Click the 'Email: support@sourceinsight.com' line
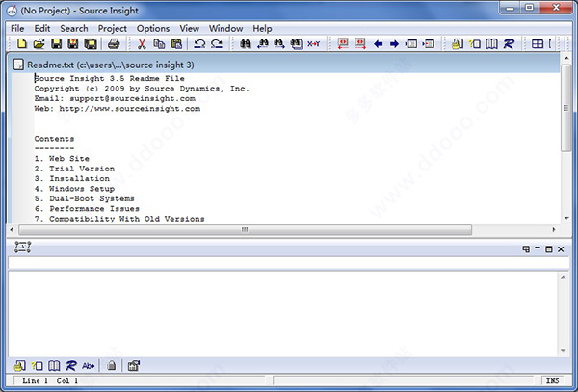 click(x=115, y=99)
